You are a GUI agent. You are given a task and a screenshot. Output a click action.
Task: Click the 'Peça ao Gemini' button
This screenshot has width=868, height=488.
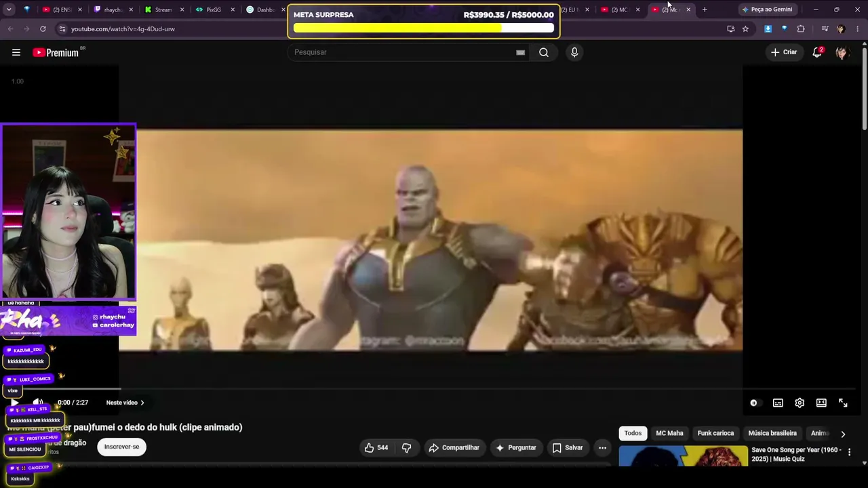(767, 9)
